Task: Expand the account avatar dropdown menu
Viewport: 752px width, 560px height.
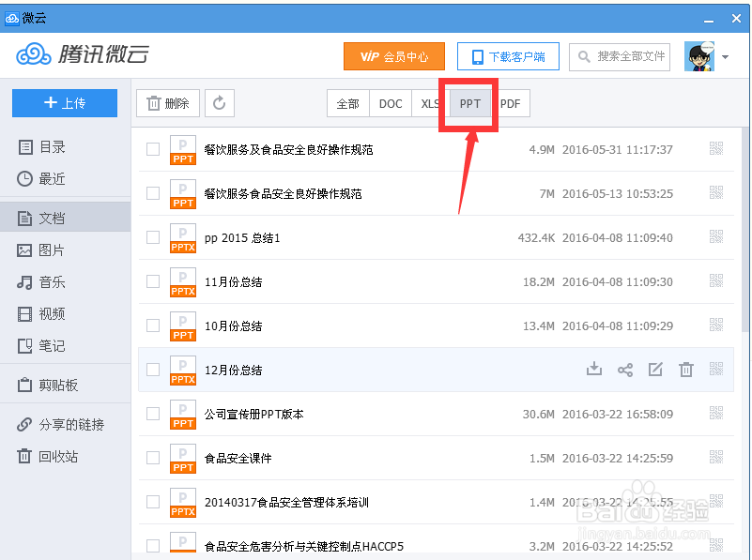Action: coord(725,56)
